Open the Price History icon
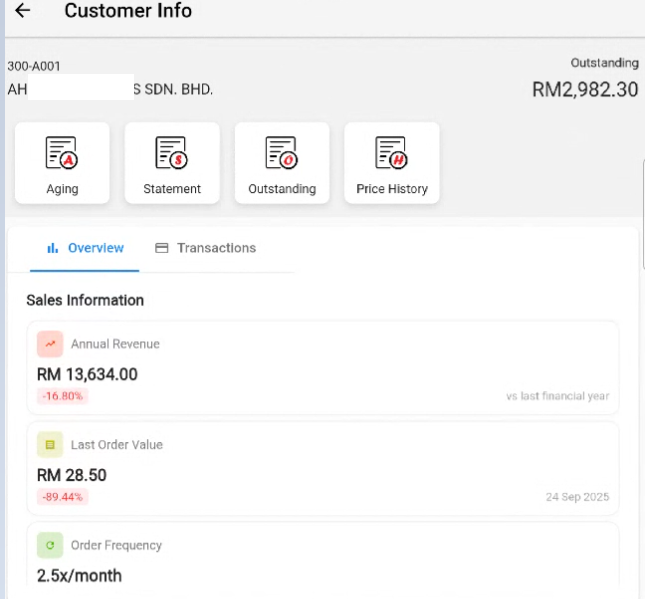 [x=392, y=152]
